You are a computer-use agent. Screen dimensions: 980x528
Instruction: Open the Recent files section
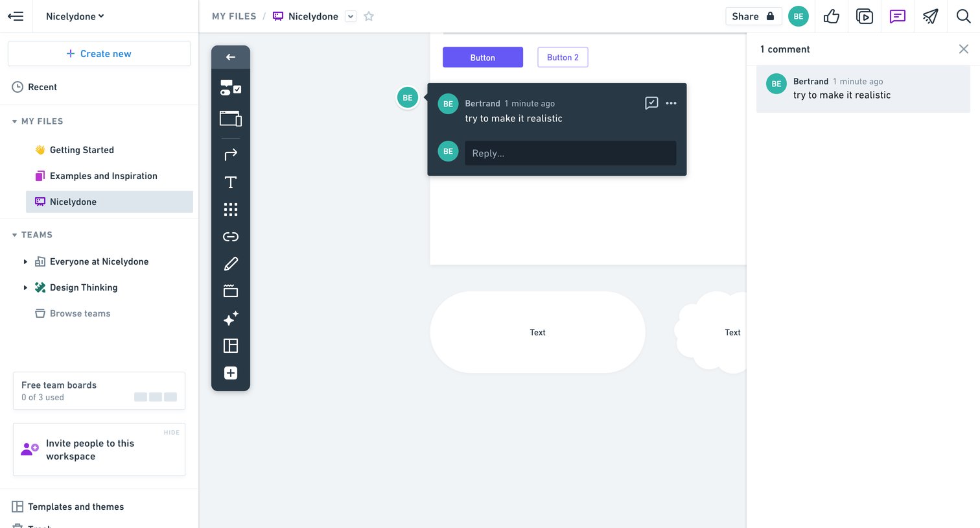click(x=35, y=87)
